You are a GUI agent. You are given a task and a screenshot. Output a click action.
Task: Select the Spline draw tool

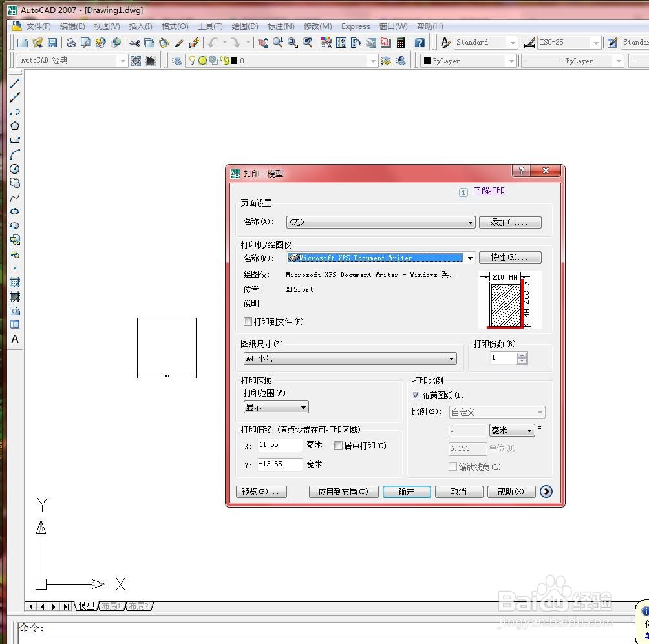coord(14,197)
